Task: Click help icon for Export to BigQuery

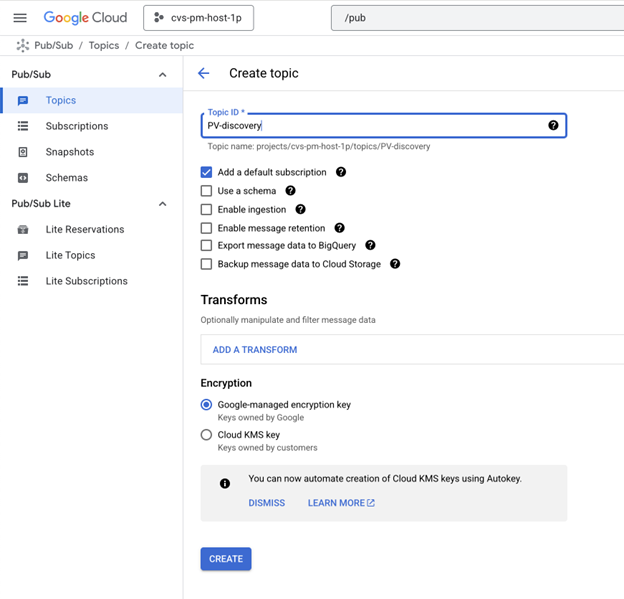Action: pyautogui.click(x=370, y=245)
